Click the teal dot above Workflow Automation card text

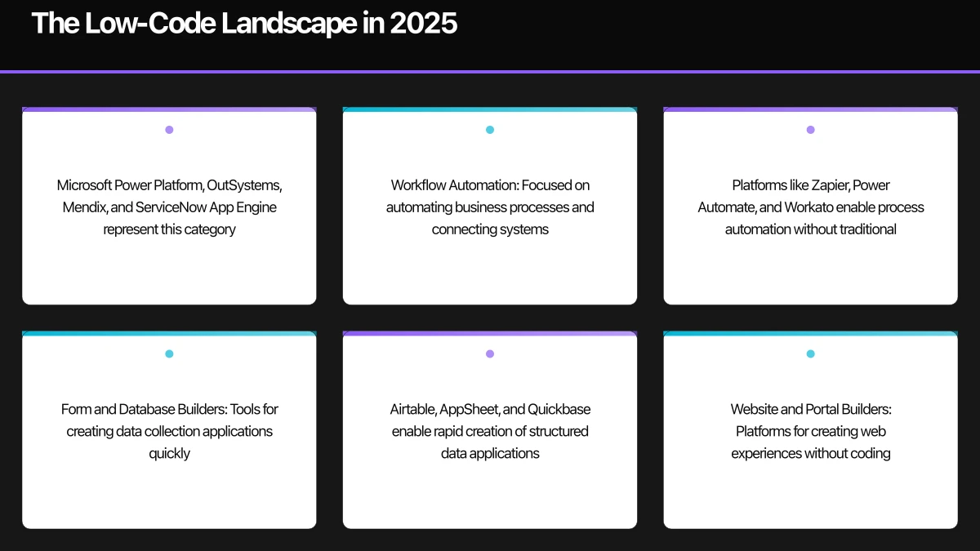coord(490,130)
